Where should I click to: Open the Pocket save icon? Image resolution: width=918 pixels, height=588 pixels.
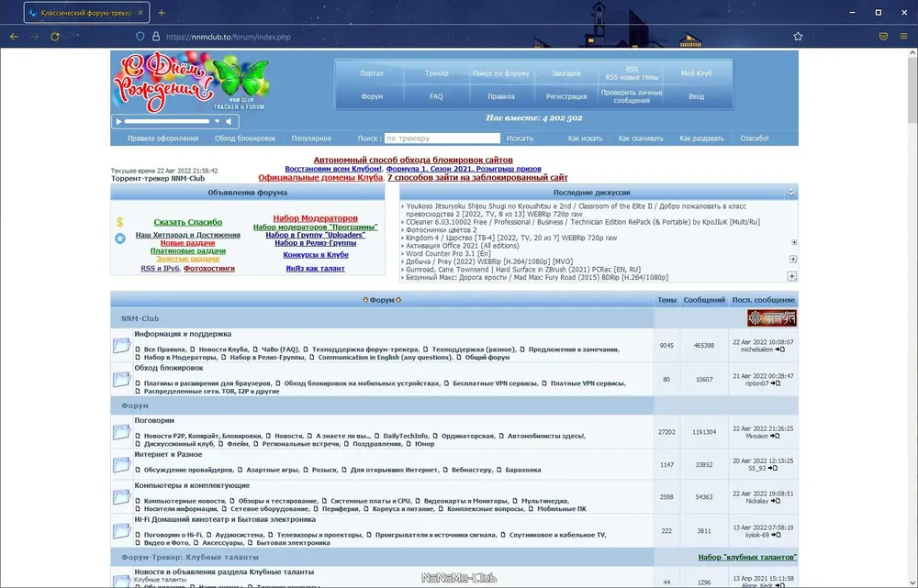tap(883, 37)
